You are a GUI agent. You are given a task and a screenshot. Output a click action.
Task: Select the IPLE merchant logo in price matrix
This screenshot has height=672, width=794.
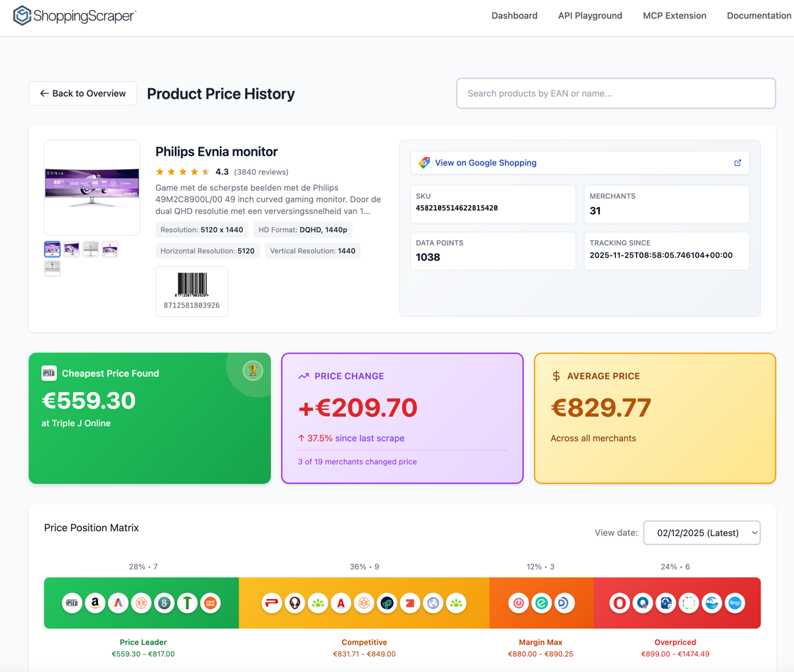(72, 603)
